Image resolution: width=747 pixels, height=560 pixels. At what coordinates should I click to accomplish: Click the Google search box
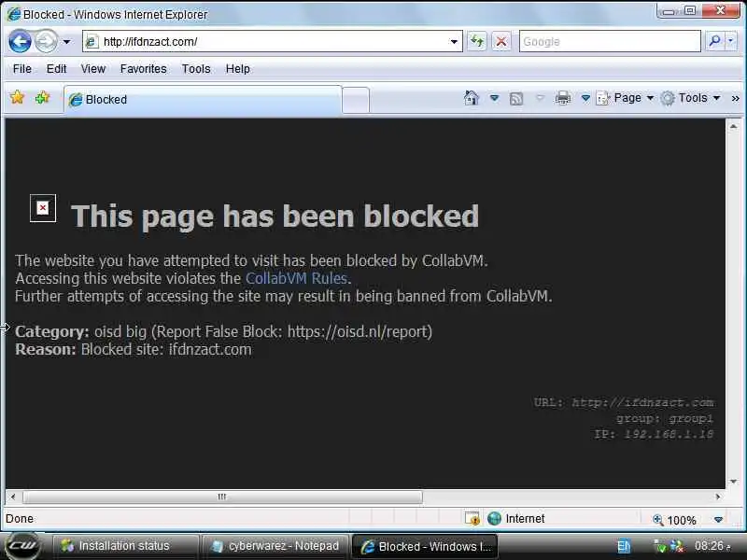click(610, 41)
